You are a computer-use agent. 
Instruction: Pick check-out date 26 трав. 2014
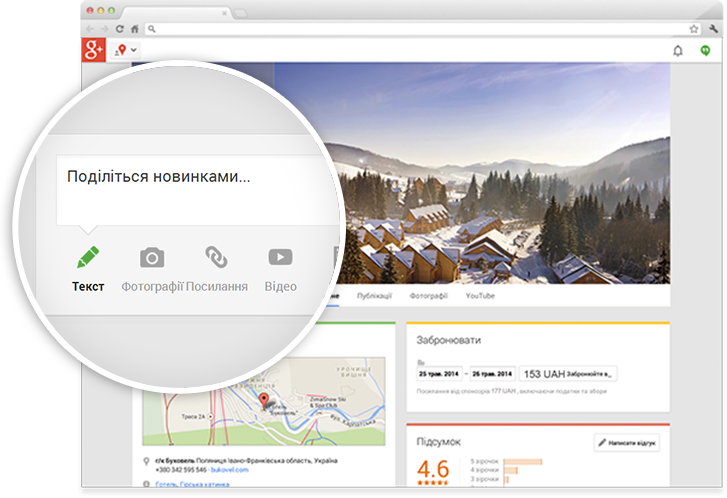[x=492, y=374]
